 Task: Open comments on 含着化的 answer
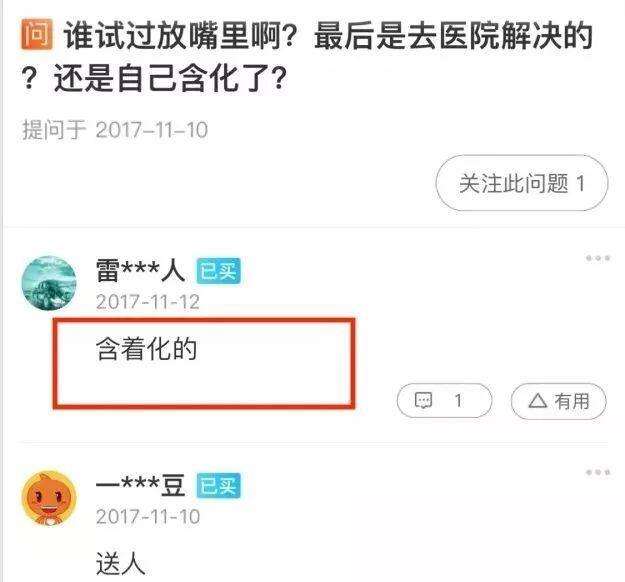click(444, 401)
